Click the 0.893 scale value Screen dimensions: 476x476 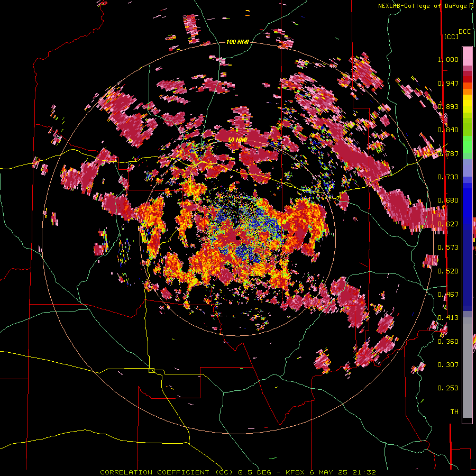click(x=448, y=106)
